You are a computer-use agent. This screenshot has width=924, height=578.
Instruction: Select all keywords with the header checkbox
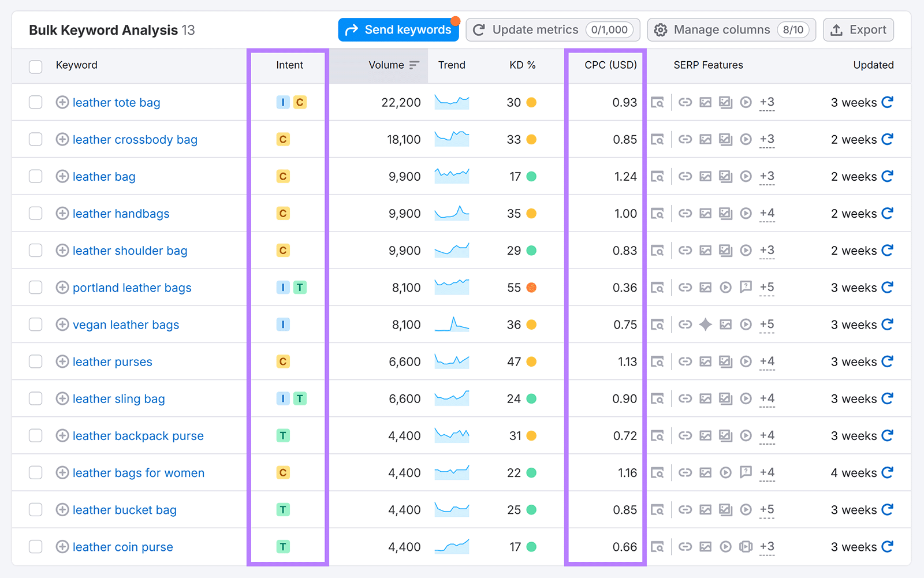(35, 66)
